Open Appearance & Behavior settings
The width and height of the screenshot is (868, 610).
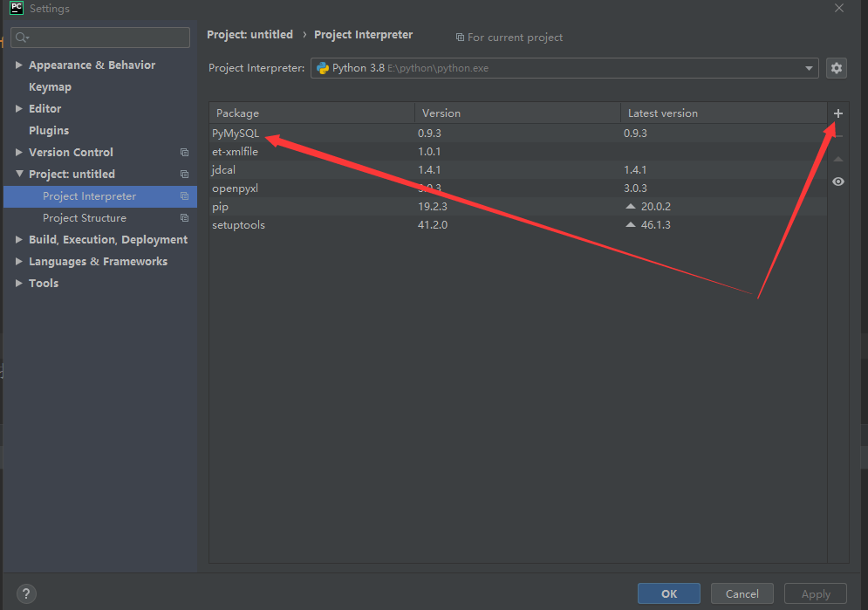coord(92,65)
